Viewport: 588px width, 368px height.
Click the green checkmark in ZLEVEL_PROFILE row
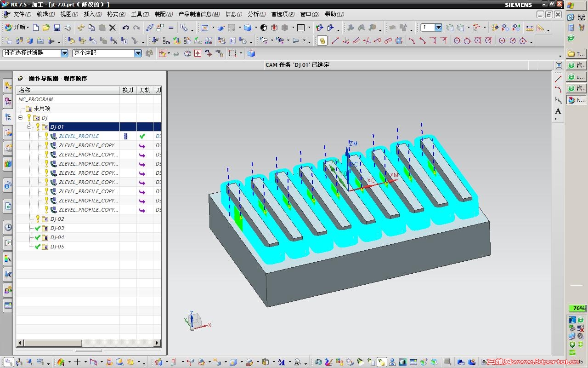(142, 136)
